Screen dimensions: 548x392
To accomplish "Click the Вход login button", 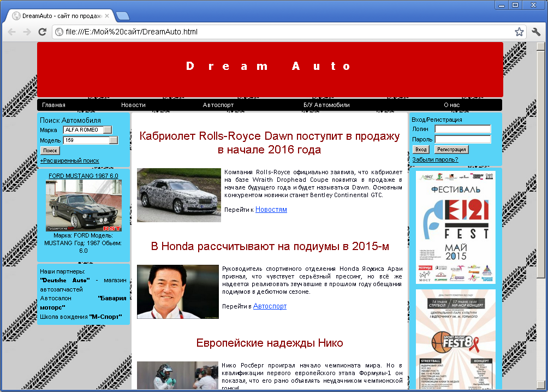I will click(x=421, y=149).
